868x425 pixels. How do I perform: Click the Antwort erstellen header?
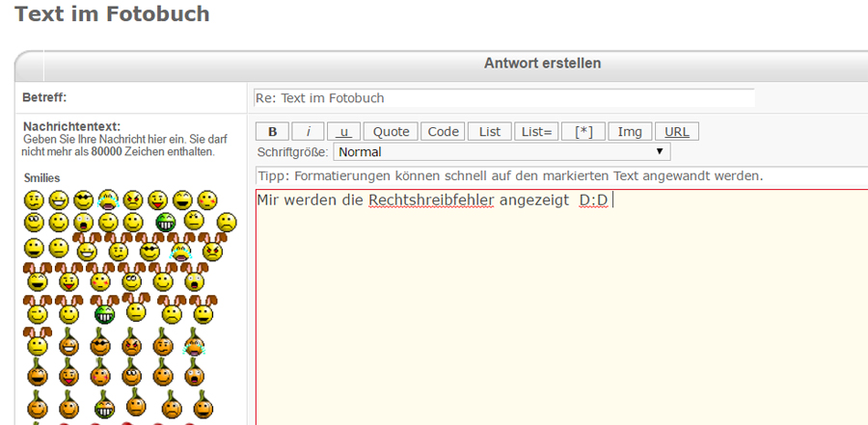pyautogui.click(x=542, y=63)
